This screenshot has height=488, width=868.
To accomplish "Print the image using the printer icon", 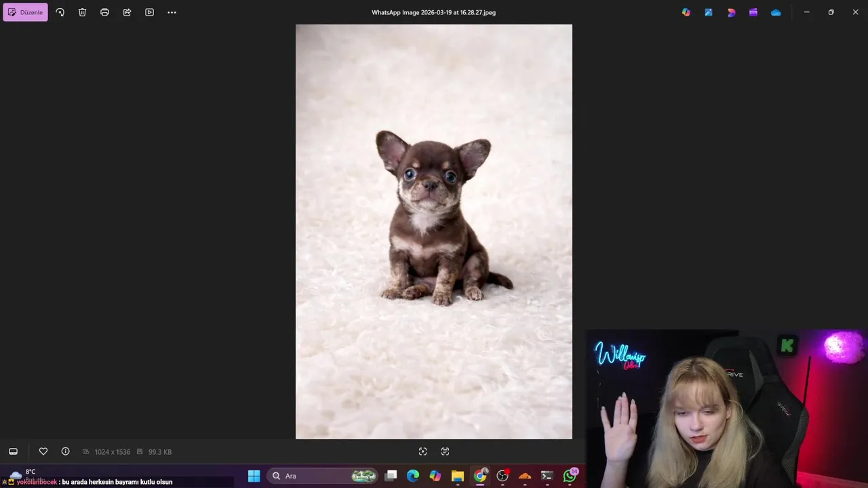I will tap(104, 12).
